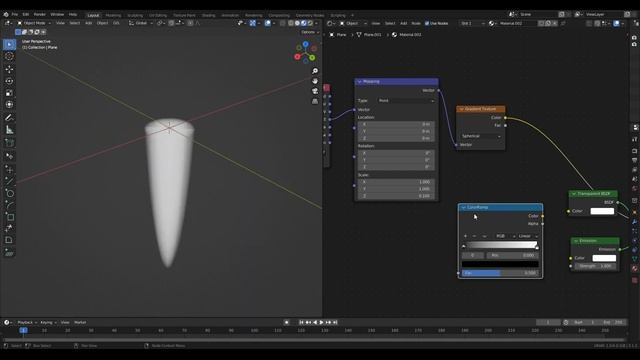Switch viewport to rendered shading mode
The width and height of the screenshot is (640, 360).
point(310,23)
